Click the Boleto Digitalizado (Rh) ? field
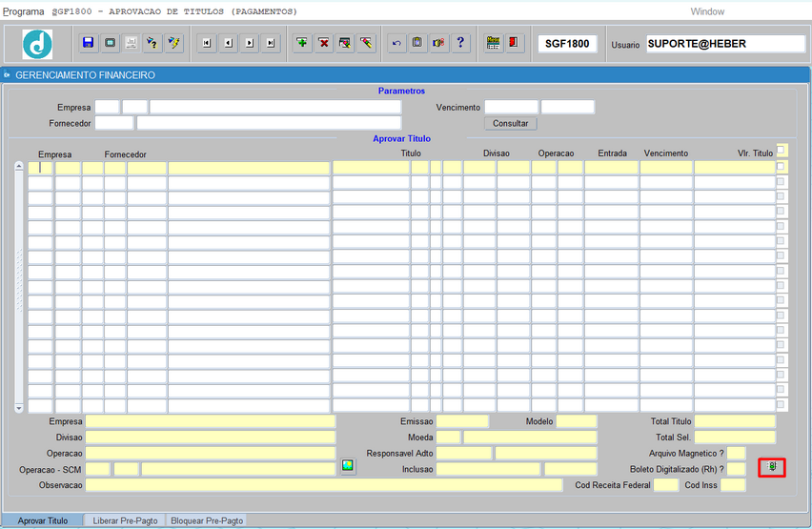This screenshot has width=812, height=529. pos(737,469)
